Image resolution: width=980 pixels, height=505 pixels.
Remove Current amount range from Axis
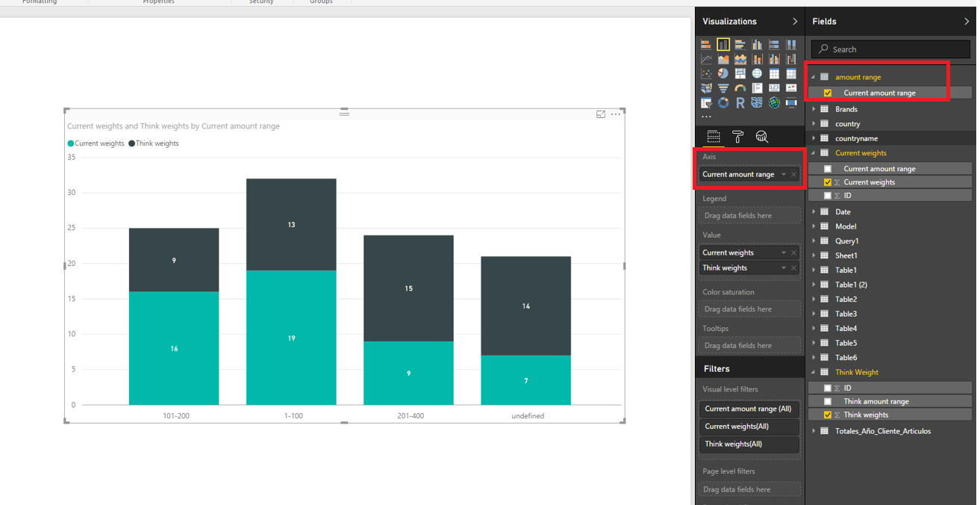point(794,175)
